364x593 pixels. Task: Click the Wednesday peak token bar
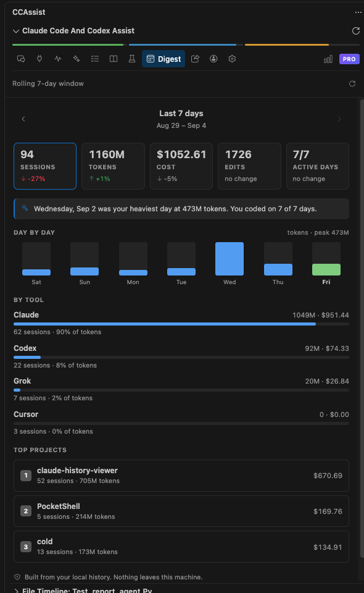tap(230, 259)
